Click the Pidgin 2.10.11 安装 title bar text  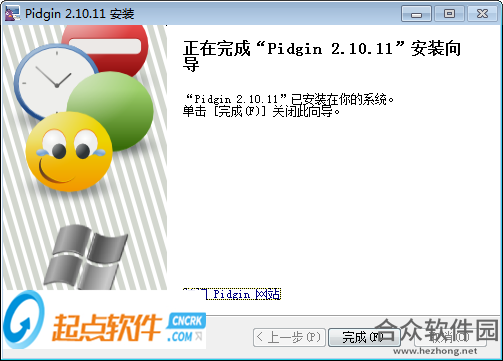80,14
